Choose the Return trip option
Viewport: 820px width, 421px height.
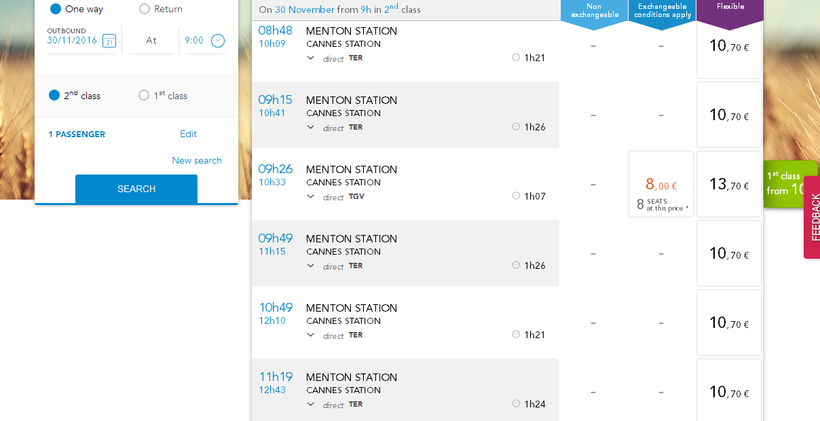[x=144, y=9]
